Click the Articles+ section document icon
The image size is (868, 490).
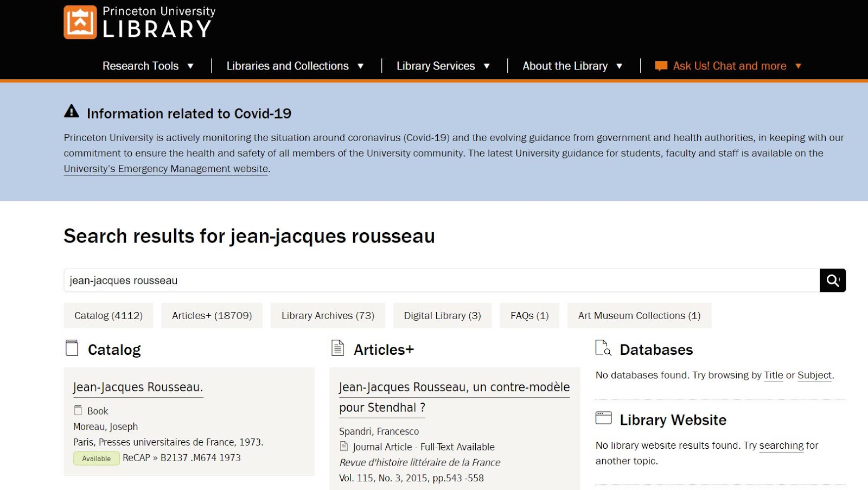[x=337, y=348]
